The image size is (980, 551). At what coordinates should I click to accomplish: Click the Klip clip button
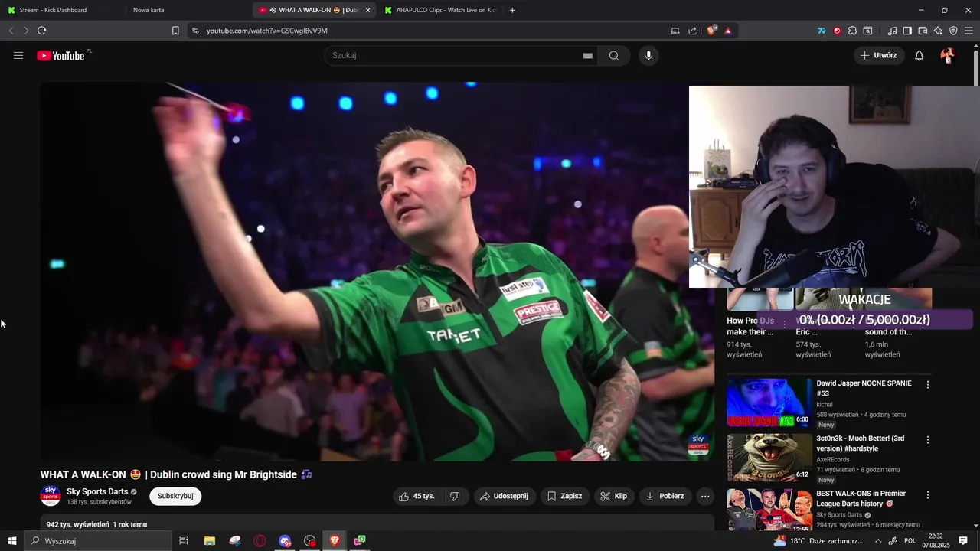(613, 496)
